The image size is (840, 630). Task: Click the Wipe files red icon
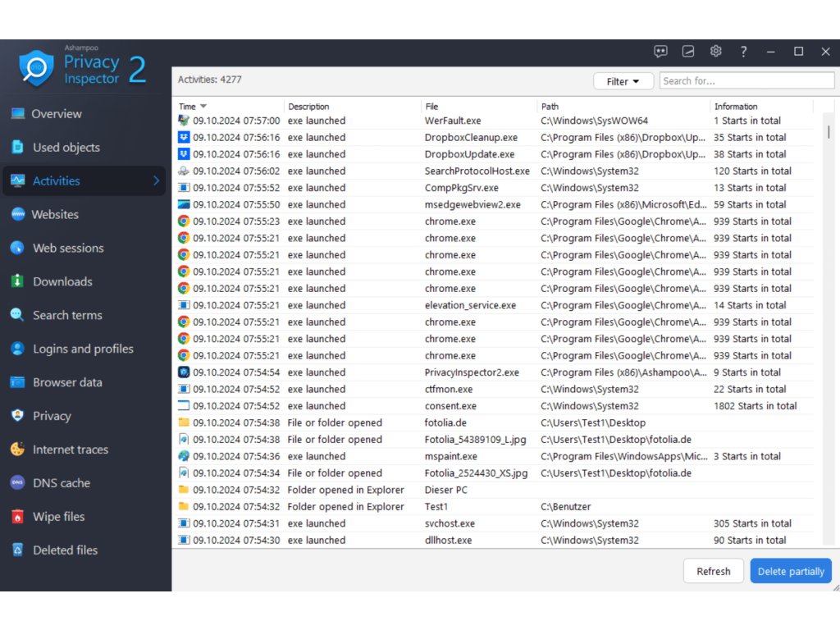click(x=18, y=517)
